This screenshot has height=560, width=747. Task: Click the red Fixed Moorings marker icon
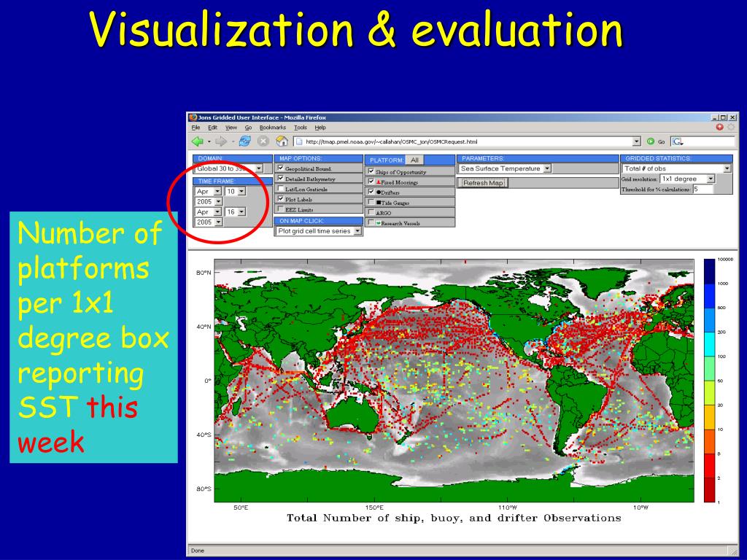(x=379, y=182)
